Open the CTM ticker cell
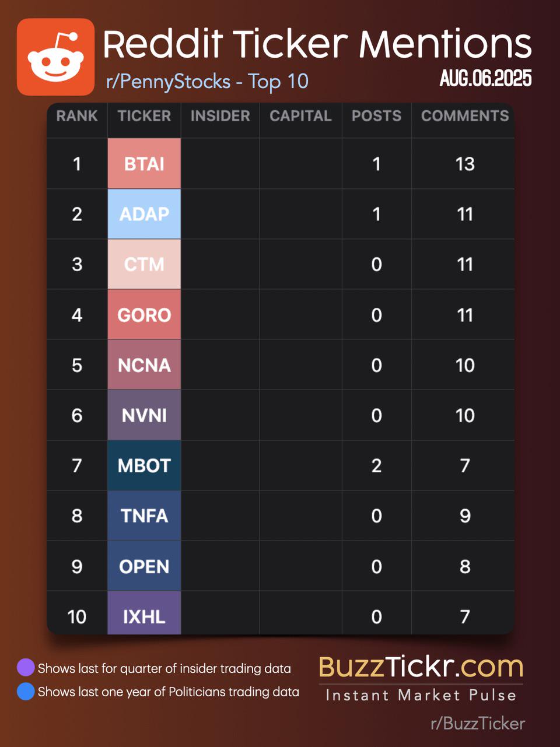 (144, 264)
